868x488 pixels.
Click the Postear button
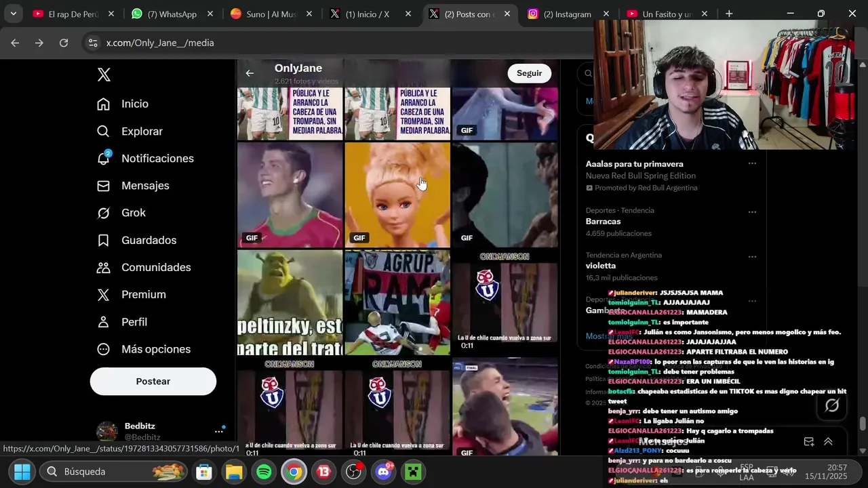coord(153,382)
